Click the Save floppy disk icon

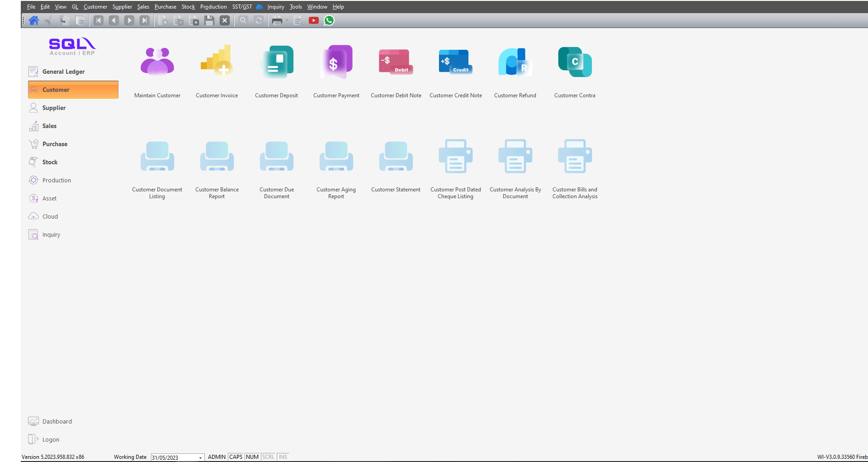(209, 20)
